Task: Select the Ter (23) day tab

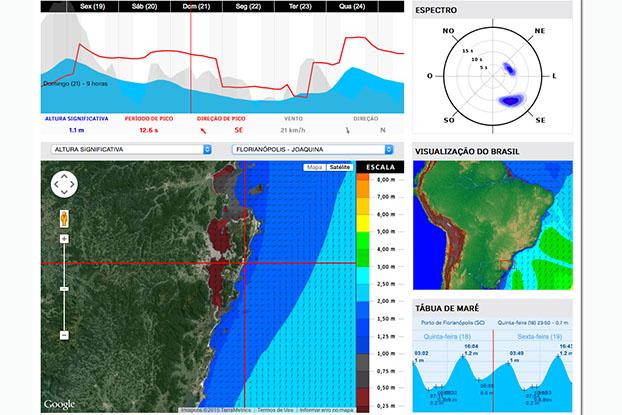Action: coord(300,6)
